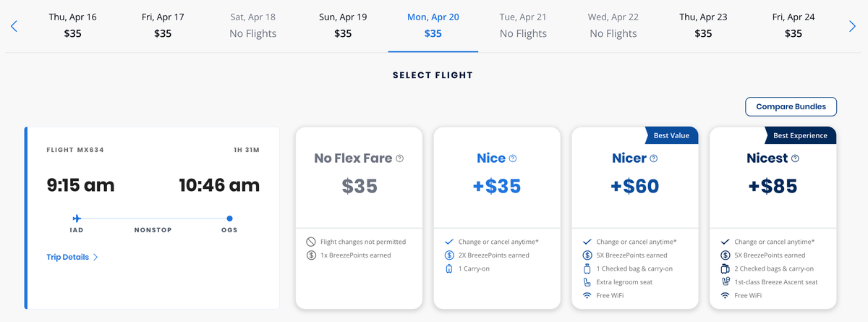Click the help icon beside No Flex Fare
Image resolution: width=868 pixels, height=322 pixels.
tap(399, 158)
